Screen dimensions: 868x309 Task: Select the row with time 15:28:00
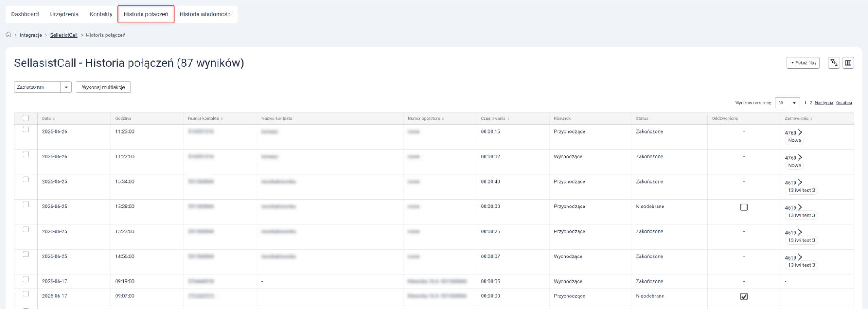[x=26, y=204]
